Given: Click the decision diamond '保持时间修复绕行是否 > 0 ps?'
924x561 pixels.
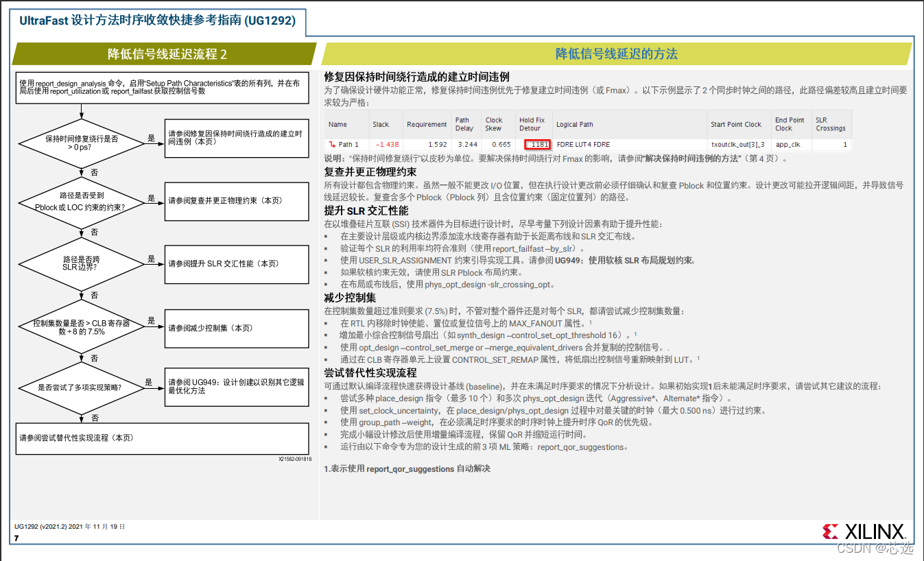Looking at the screenshot, I should coord(82,143).
